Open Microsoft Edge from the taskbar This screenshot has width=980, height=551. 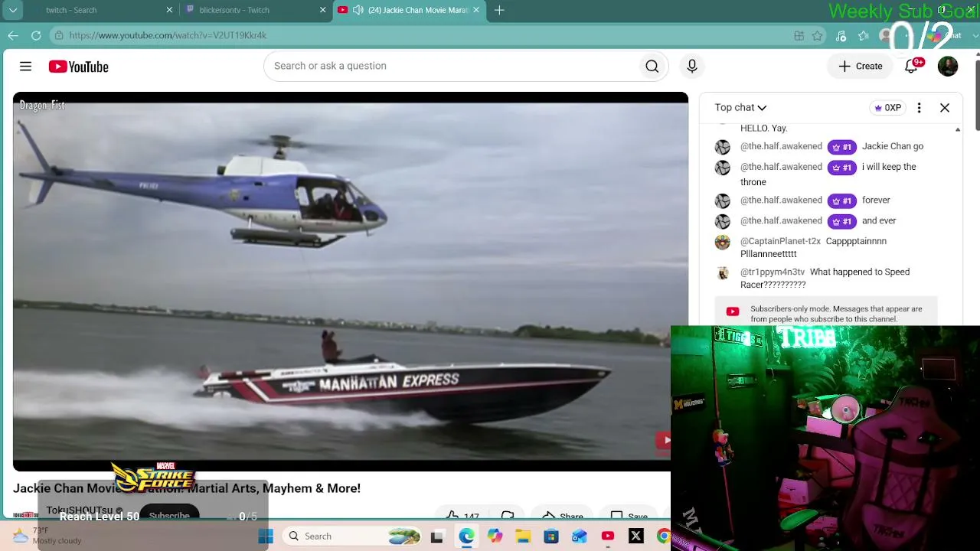pyautogui.click(x=466, y=536)
